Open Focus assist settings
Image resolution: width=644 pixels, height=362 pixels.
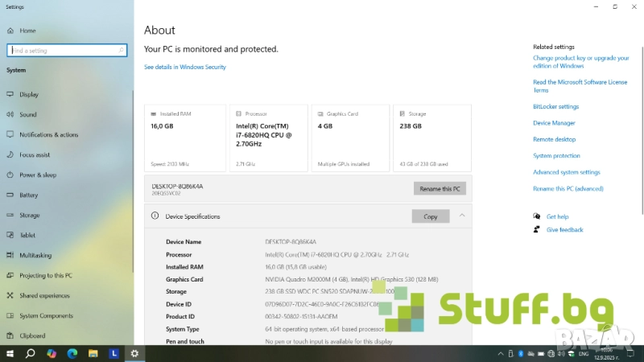(x=35, y=155)
